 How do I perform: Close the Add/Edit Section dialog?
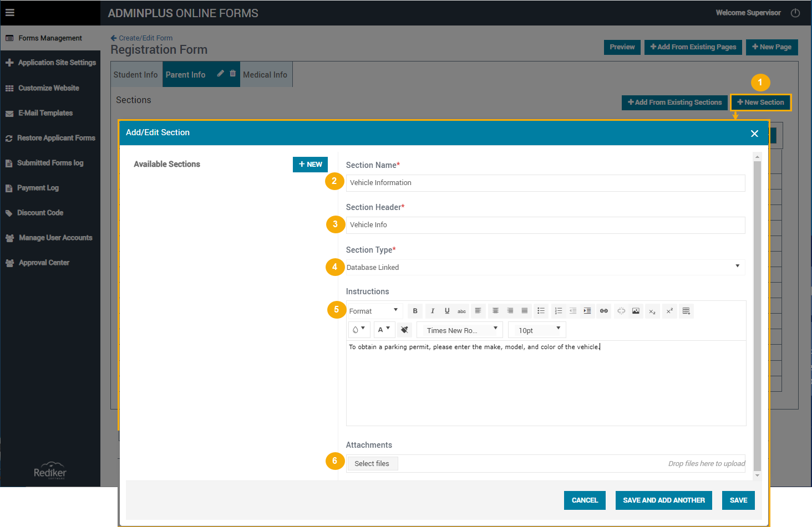pyautogui.click(x=754, y=134)
